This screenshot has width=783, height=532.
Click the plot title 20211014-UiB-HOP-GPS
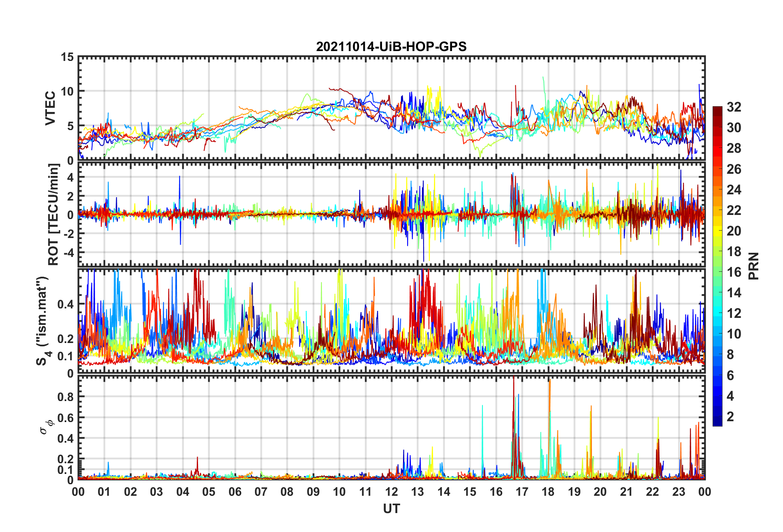(391, 47)
